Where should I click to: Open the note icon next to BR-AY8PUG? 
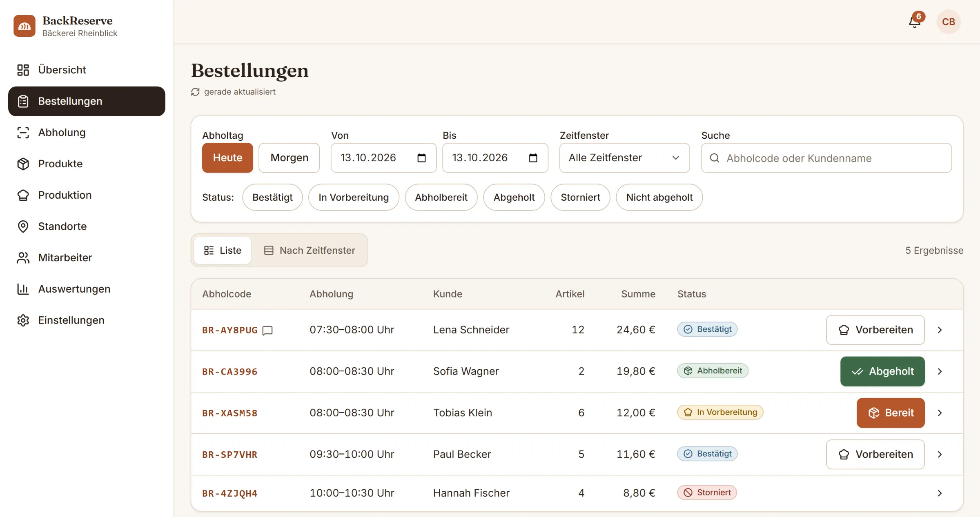pyautogui.click(x=267, y=330)
